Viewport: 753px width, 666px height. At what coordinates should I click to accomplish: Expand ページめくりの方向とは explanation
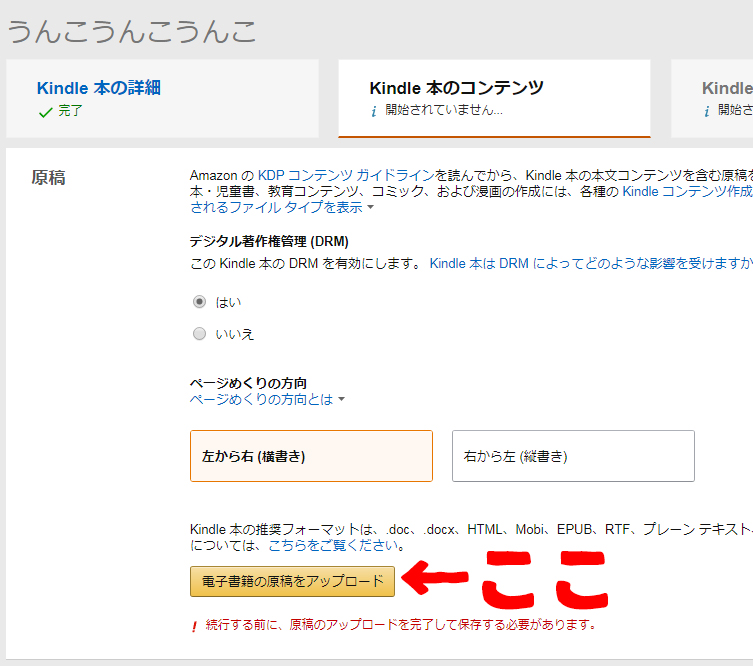[x=267, y=400]
